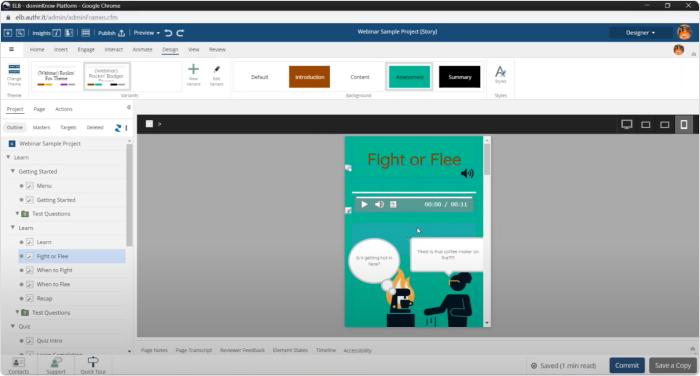Open the Insights info icon
This screenshot has width=700, height=376.
57,33
